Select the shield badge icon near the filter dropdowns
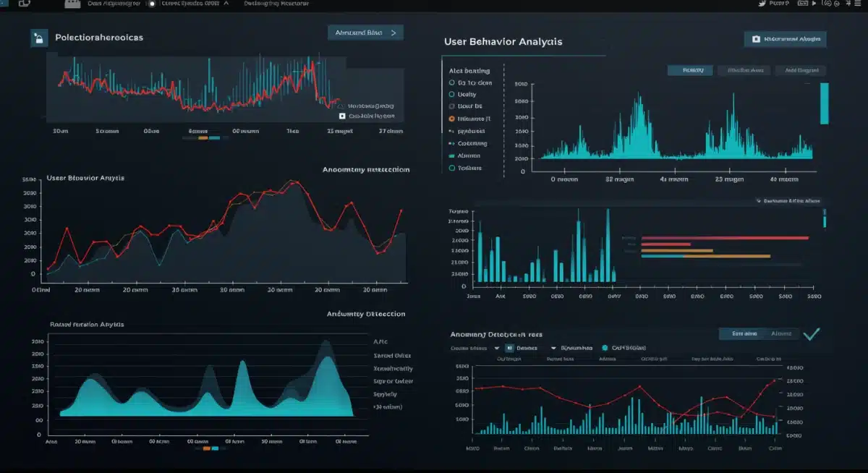The height and width of the screenshot is (473, 868). [x=605, y=348]
